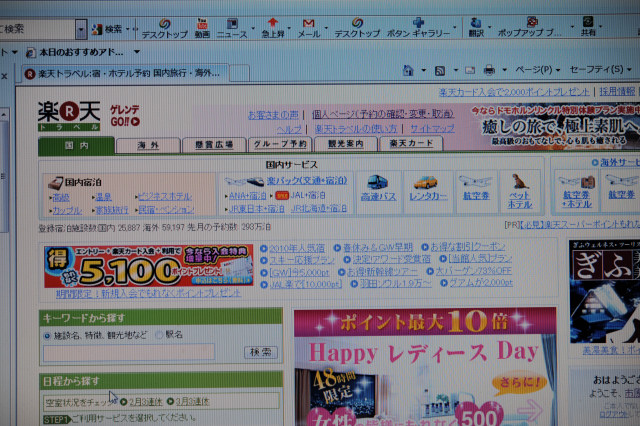640x426 pixels.
Task: Click the ビジネスホテル link
Action: click(164, 197)
